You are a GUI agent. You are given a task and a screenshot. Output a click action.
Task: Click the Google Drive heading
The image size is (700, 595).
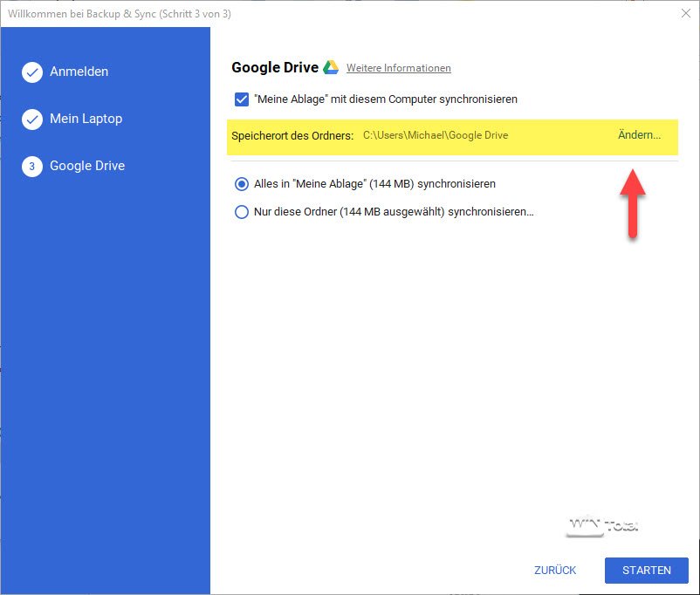pos(275,67)
